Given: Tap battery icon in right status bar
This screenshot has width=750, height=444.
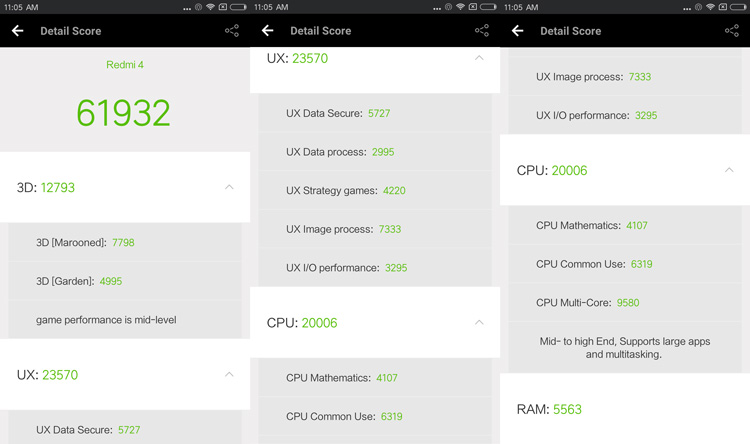Looking at the screenshot, I should 739,7.
